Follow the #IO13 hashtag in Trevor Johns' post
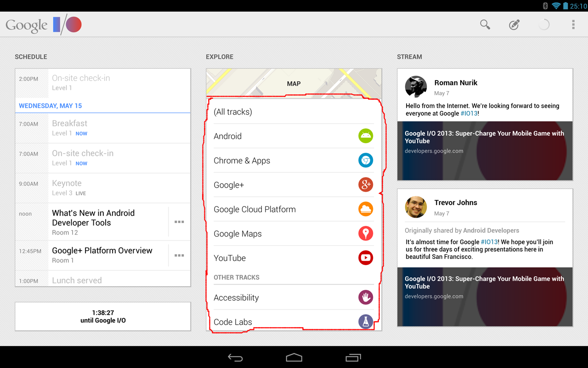This screenshot has width=588, height=368. (x=489, y=242)
